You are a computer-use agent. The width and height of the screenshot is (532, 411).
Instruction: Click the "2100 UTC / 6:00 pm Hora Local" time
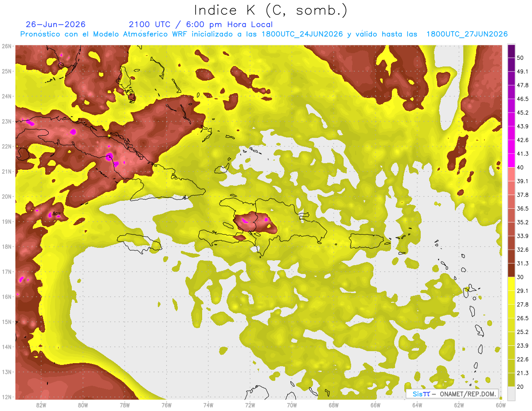coord(201,24)
